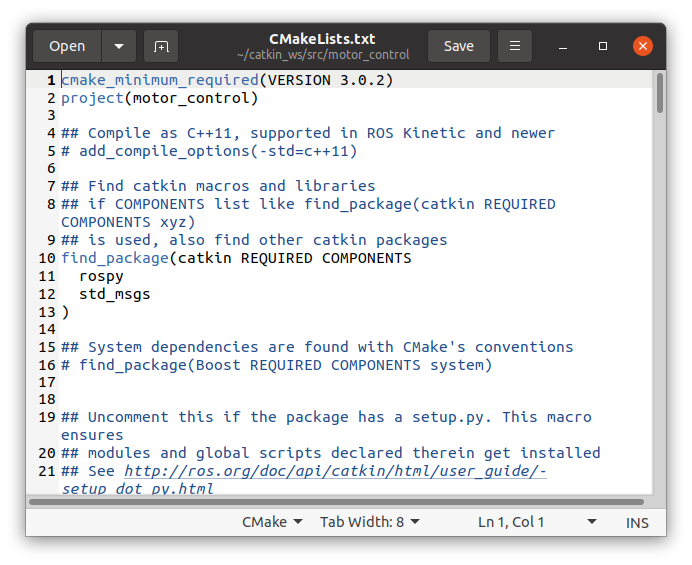The image size is (692, 565).
Task: Expand the recent files dropdown arrow
Action: point(119,46)
